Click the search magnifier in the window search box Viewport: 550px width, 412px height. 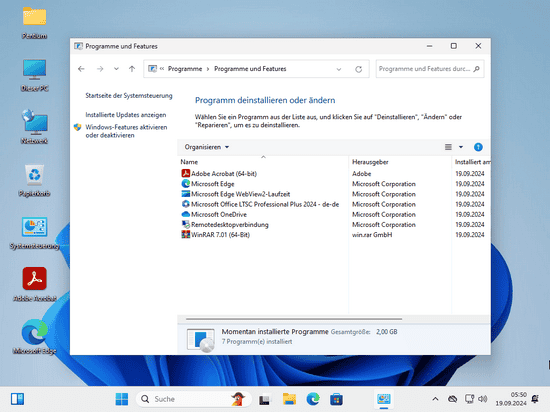click(x=476, y=69)
